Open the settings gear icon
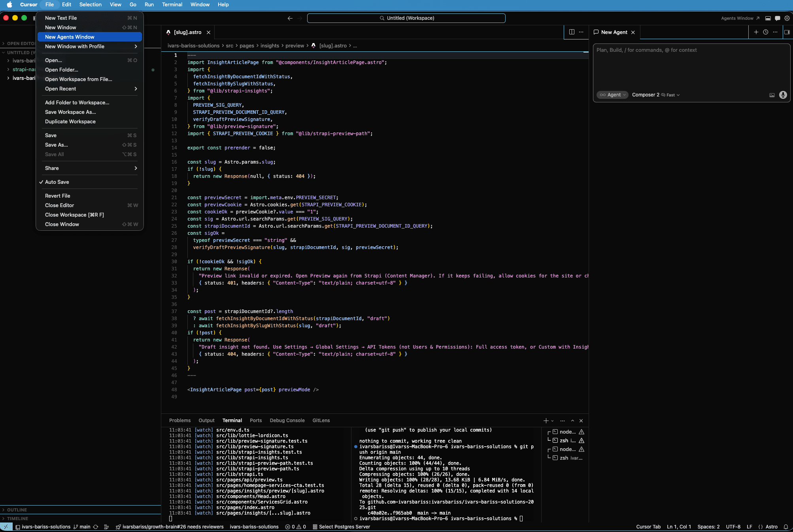 pyautogui.click(x=787, y=18)
